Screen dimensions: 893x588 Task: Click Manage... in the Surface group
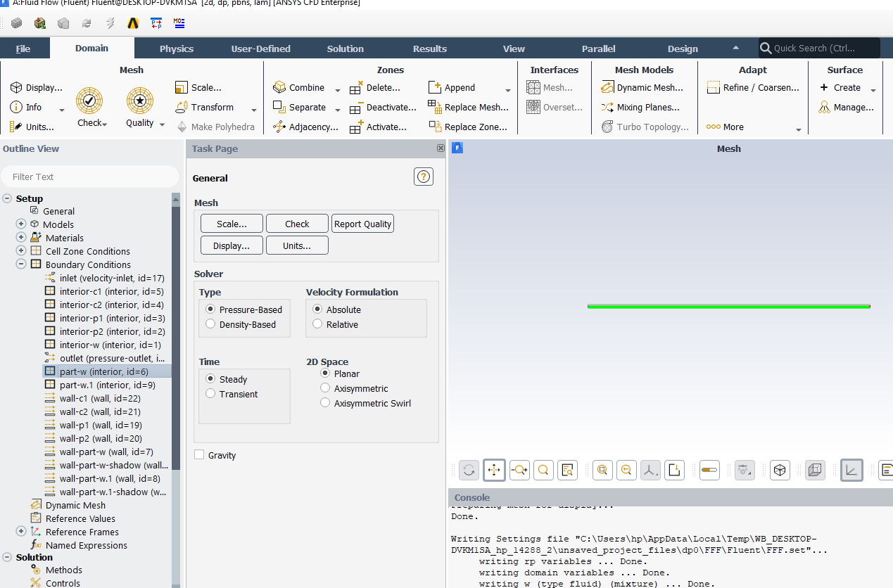point(847,108)
